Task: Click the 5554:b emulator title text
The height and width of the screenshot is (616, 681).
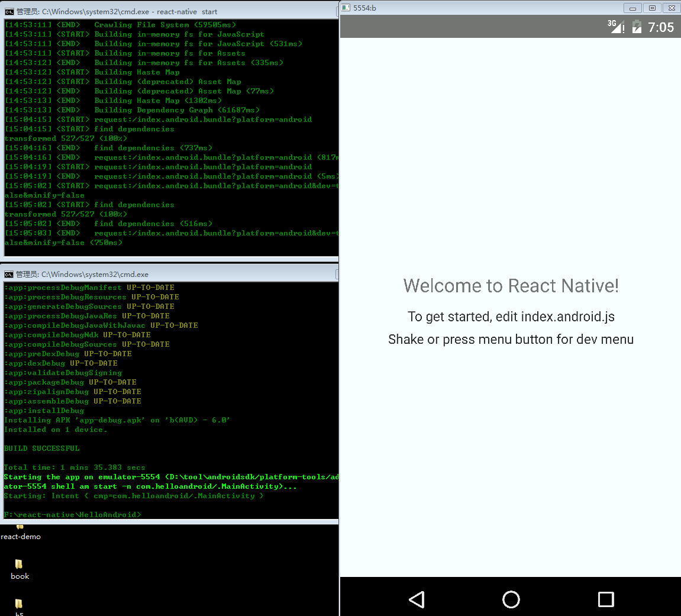Action: (364, 8)
